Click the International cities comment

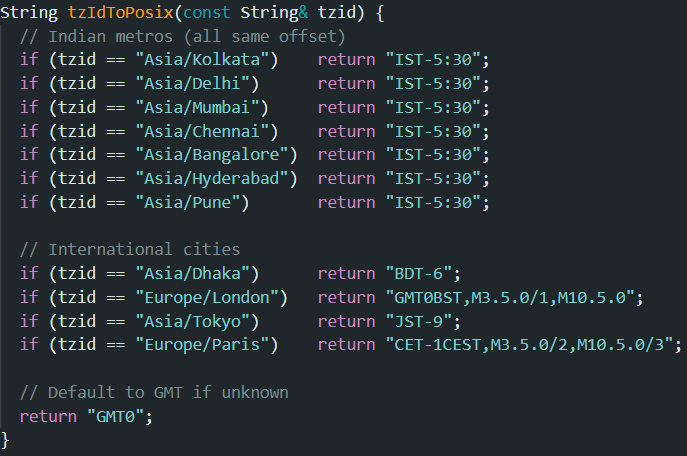pyautogui.click(x=130, y=249)
